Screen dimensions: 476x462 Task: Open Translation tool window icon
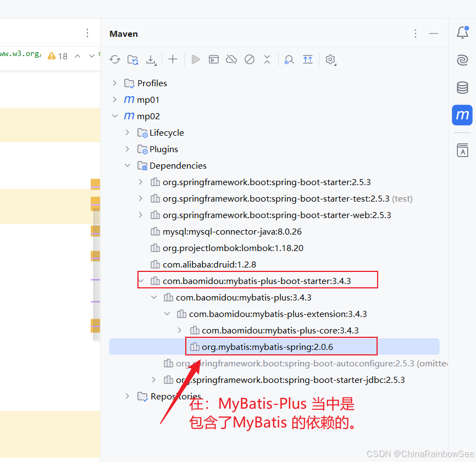(462, 150)
